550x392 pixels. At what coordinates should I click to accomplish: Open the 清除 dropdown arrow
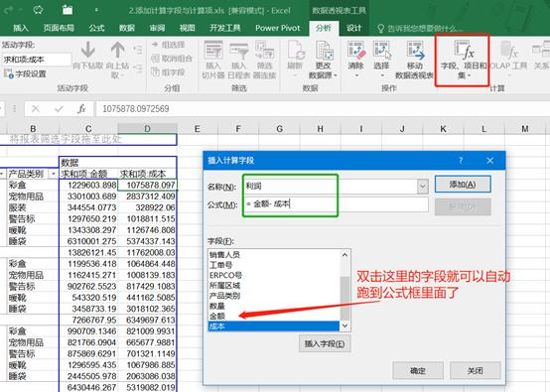[x=356, y=75]
